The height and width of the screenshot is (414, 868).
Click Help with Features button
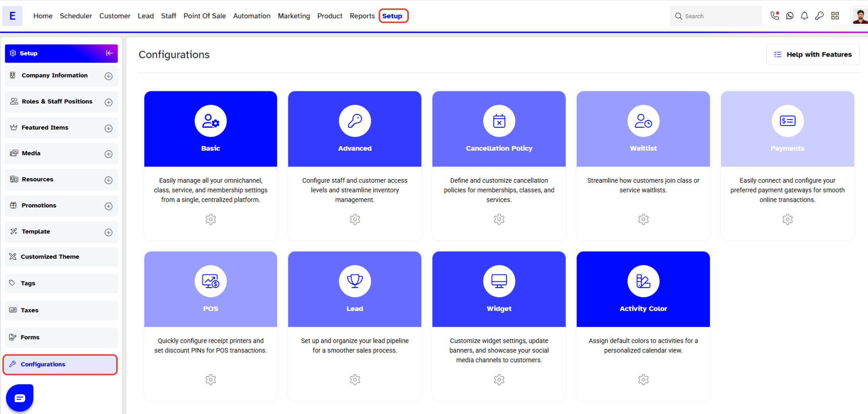pyautogui.click(x=813, y=54)
